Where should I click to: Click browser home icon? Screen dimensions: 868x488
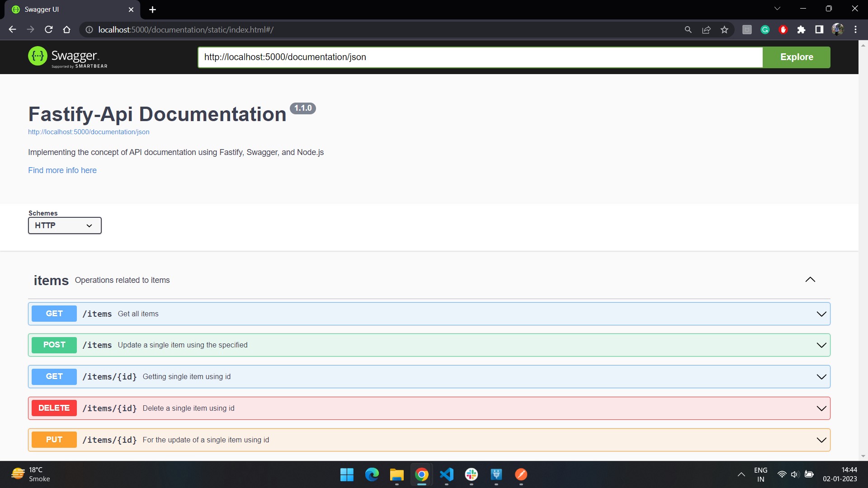pos(67,30)
